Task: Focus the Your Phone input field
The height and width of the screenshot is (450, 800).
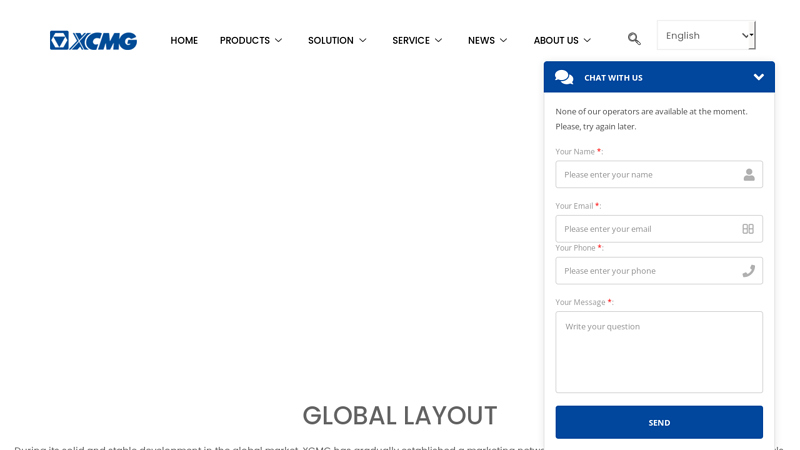Action: (659, 271)
